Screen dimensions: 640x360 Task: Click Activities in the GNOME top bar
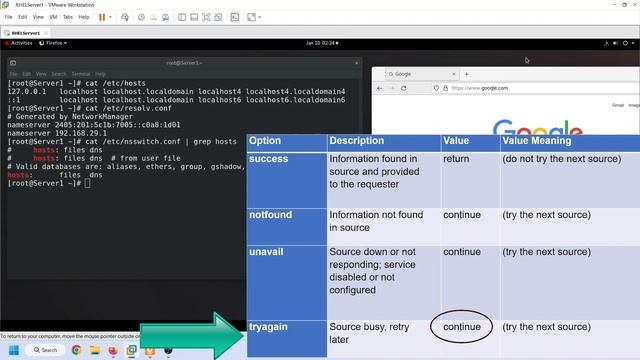pos(19,43)
